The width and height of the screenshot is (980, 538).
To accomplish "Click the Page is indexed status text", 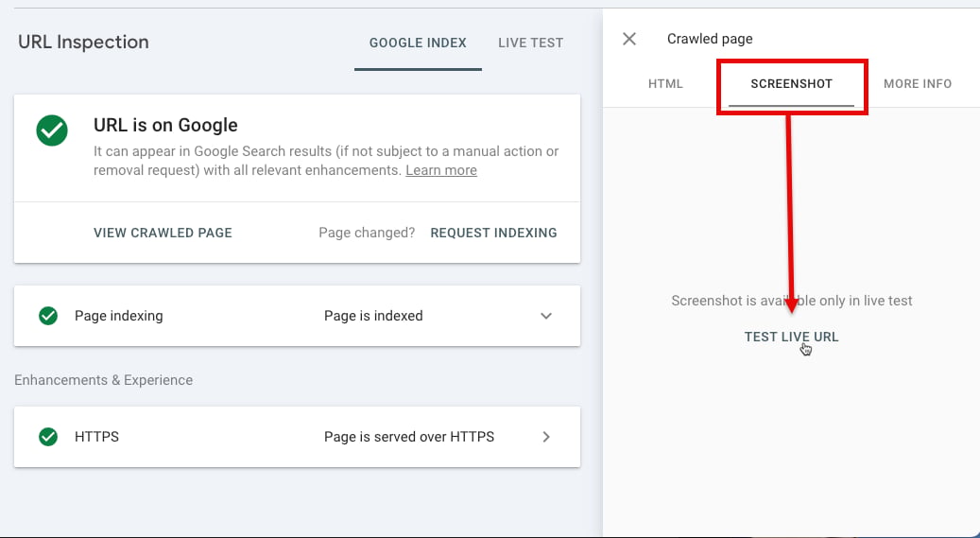I will point(373,316).
